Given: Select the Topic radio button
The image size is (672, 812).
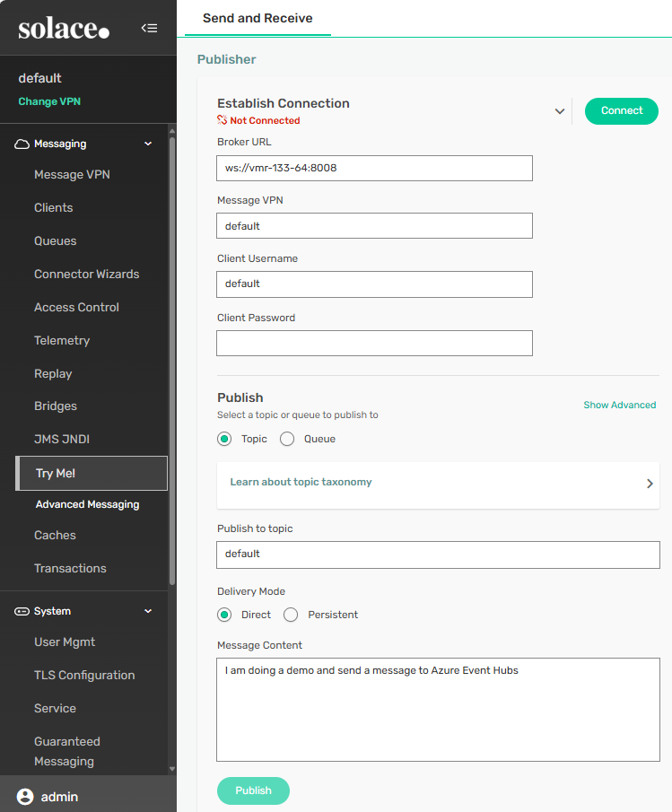Looking at the screenshot, I should (x=224, y=439).
